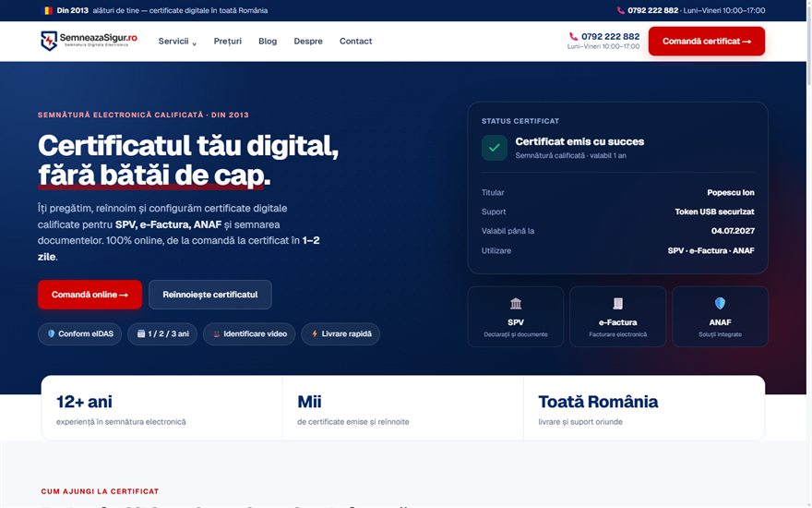Click the SPV building icon

coord(516,303)
